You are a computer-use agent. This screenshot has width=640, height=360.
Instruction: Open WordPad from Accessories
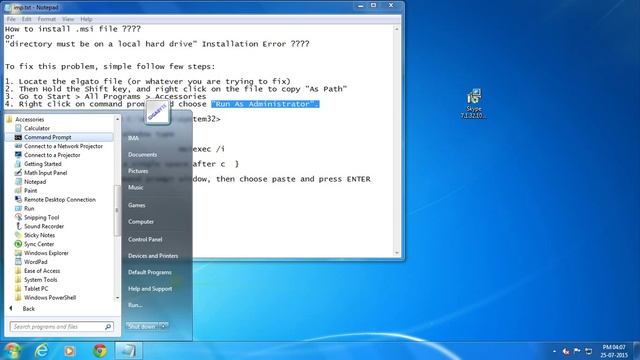(31, 262)
